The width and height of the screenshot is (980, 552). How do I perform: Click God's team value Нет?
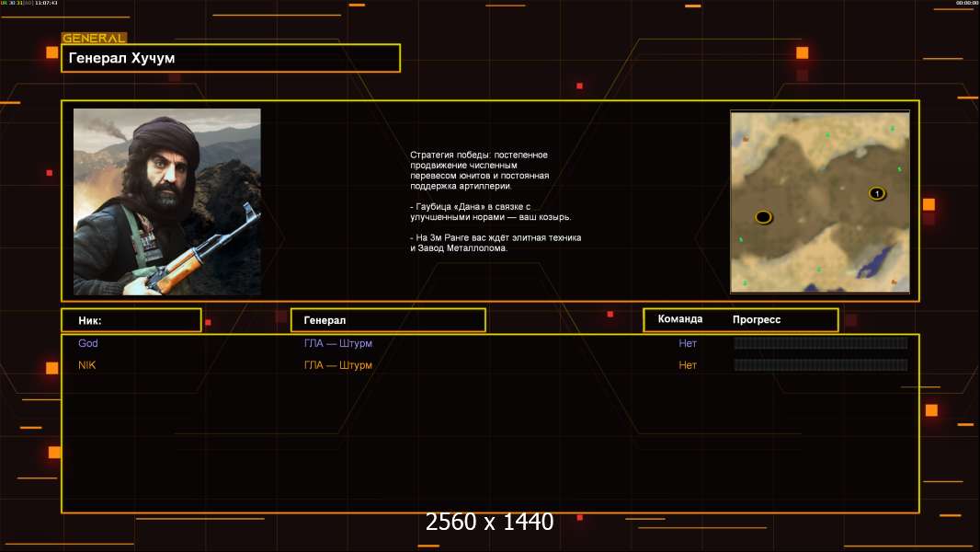[x=688, y=343]
